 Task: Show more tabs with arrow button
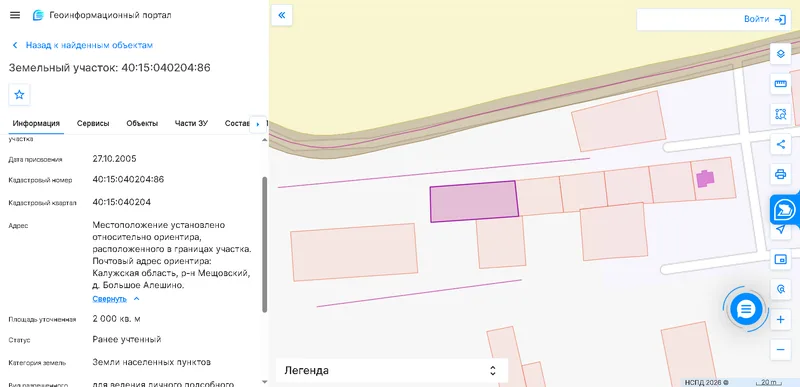point(258,124)
